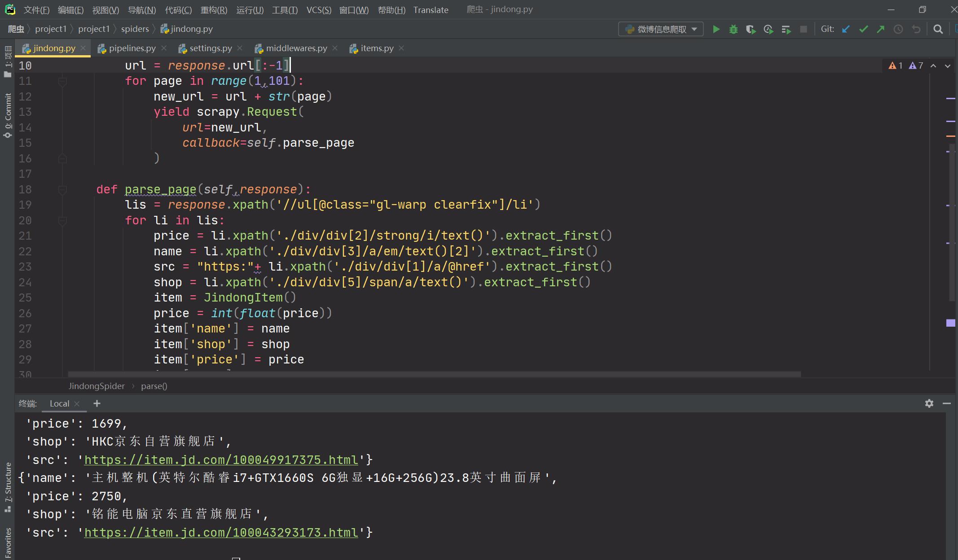The height and width of the screenshot is (560, 958).
Task: Close the settings.py editor tab
Action: 240,48
